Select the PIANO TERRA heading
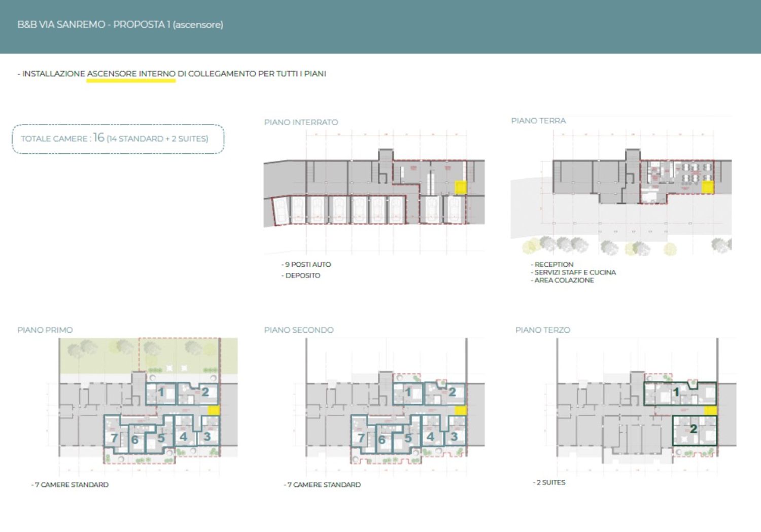The width and height of the screenshot is (761, 532). pos(538,121)
